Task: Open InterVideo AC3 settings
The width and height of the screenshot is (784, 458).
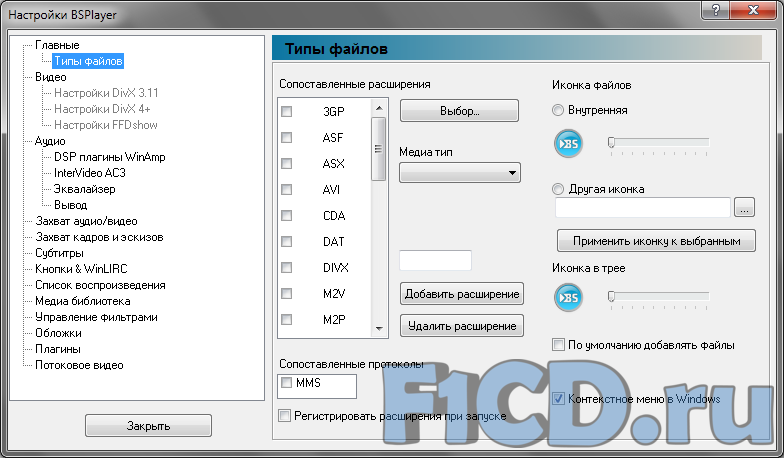Action: [90, 173]
